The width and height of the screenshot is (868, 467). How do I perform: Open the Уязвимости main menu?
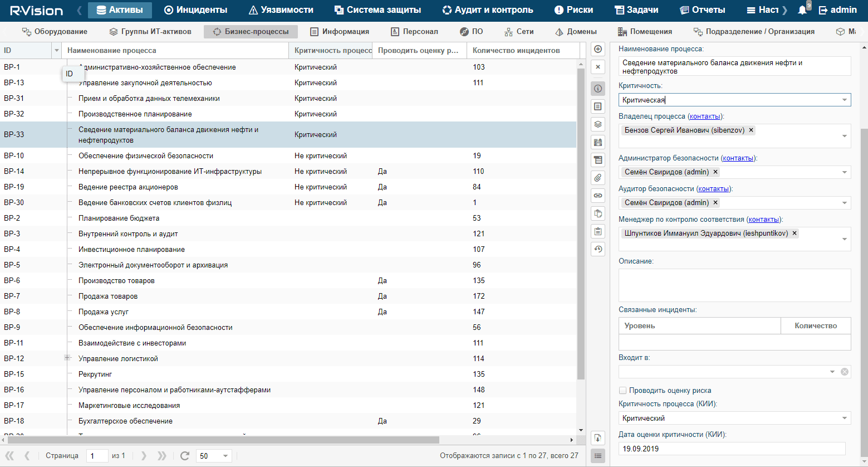281,10
